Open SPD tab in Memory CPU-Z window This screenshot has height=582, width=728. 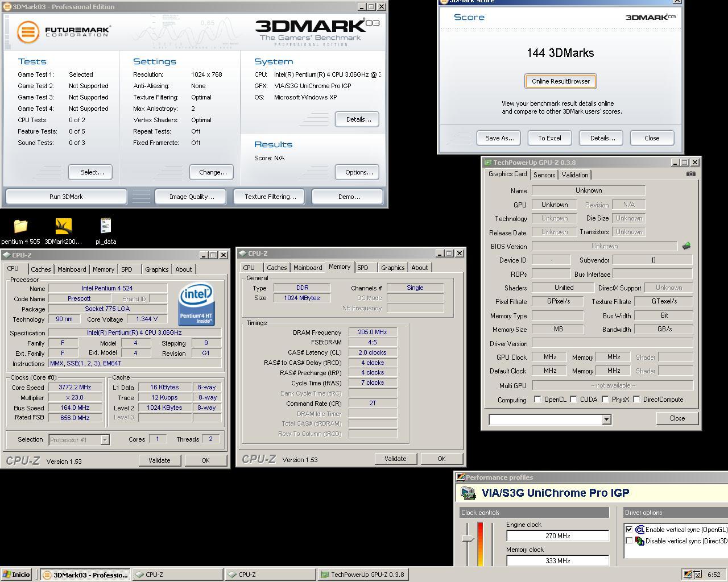[363, 268]
